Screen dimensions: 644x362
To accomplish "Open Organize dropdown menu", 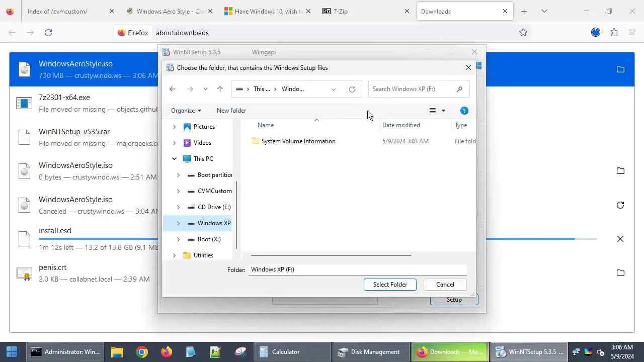I will [186, 111].
